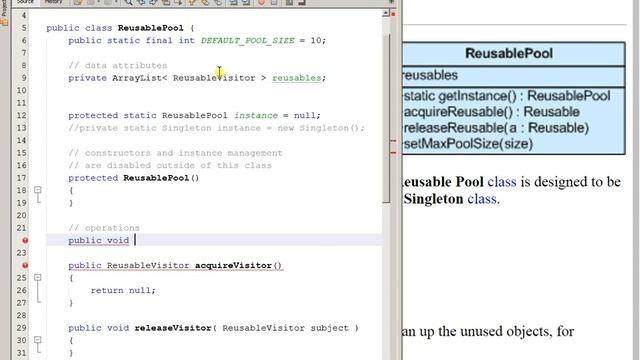Jump to second red error mark in stripe
Image resolution: width=640 pixels, height=360 pixels.
point(393,153)
